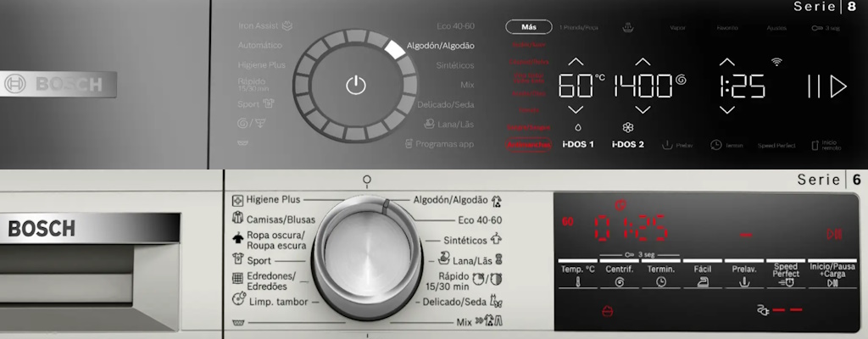Click Camisas/Blusas label on Serie 6 dial
The image size is (868, 339).
[281, 219]
